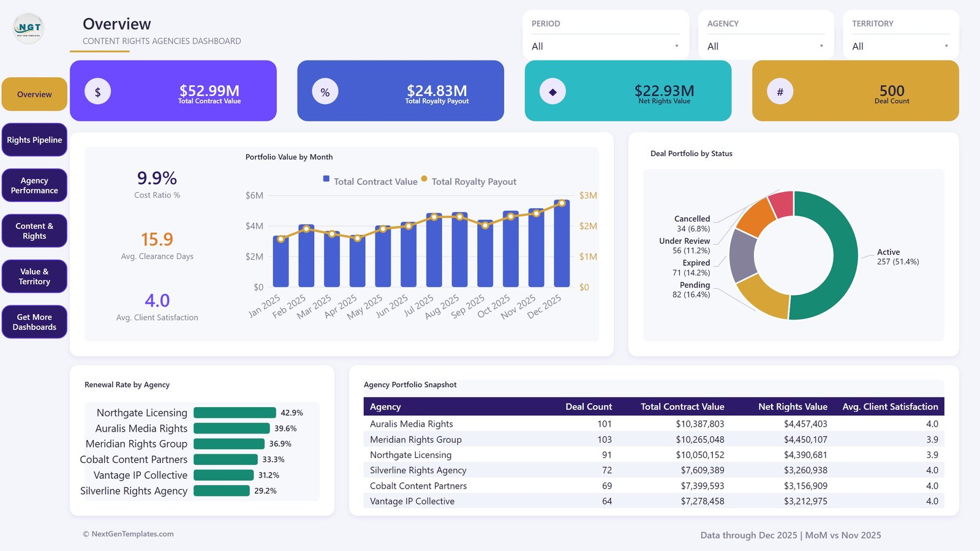Screen dimensions: 980x551
Task: Click the Expired 71 (14.2%) label
Action: pyautogui.click(x=692, y=268)
